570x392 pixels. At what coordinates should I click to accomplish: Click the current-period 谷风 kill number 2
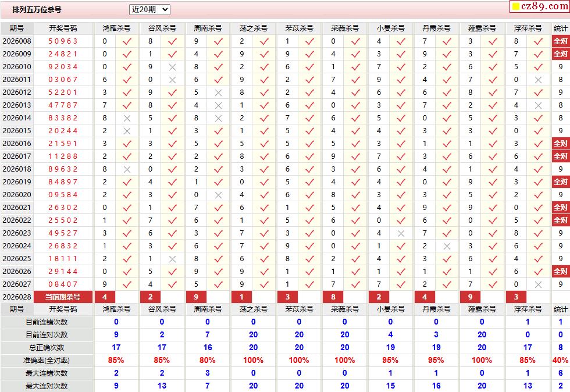pos(151,297)
